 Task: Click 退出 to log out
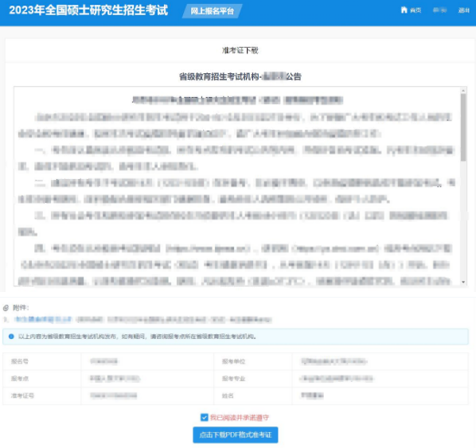(x=464, y=10)
